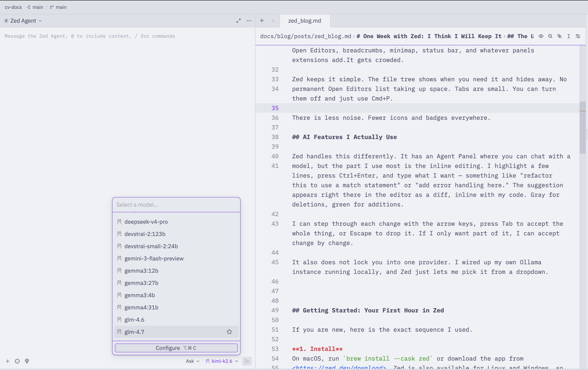Viewport: 588px width, 370px height.
Task: Pick the gemini-3-flash-preview model
Action: (x=176, y=258)
